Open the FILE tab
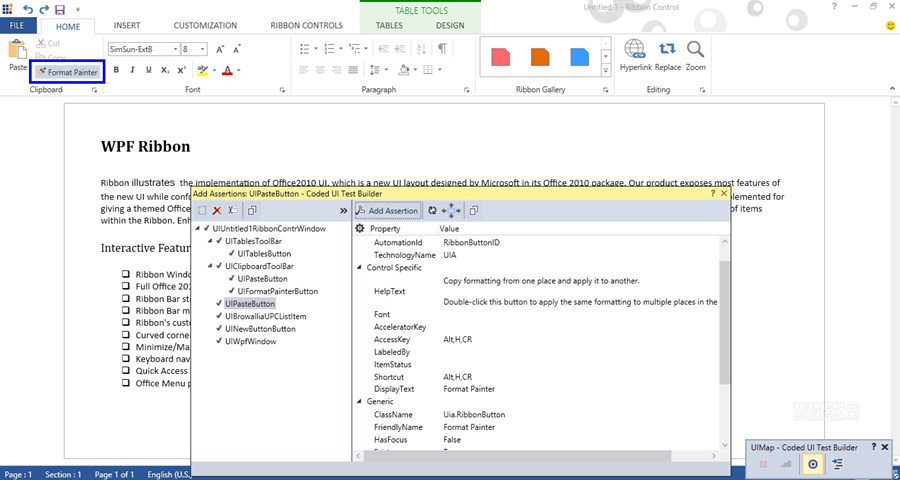This screenshot has height=480, width=900. pos(17,26)
